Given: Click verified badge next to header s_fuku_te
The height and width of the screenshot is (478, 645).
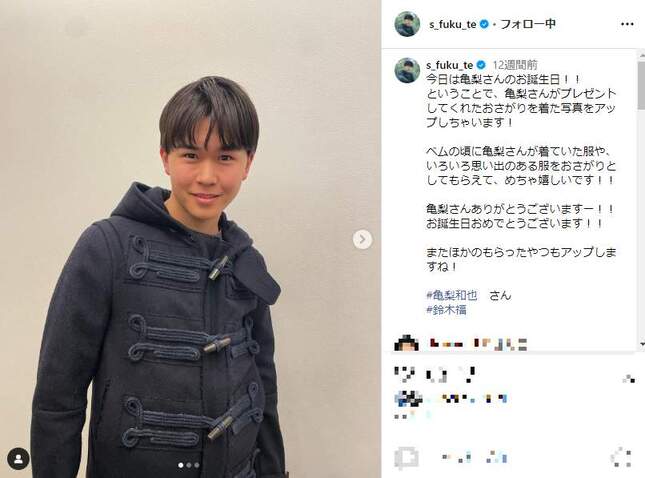Looking at the screenshot, I should [x=484, y=24].
